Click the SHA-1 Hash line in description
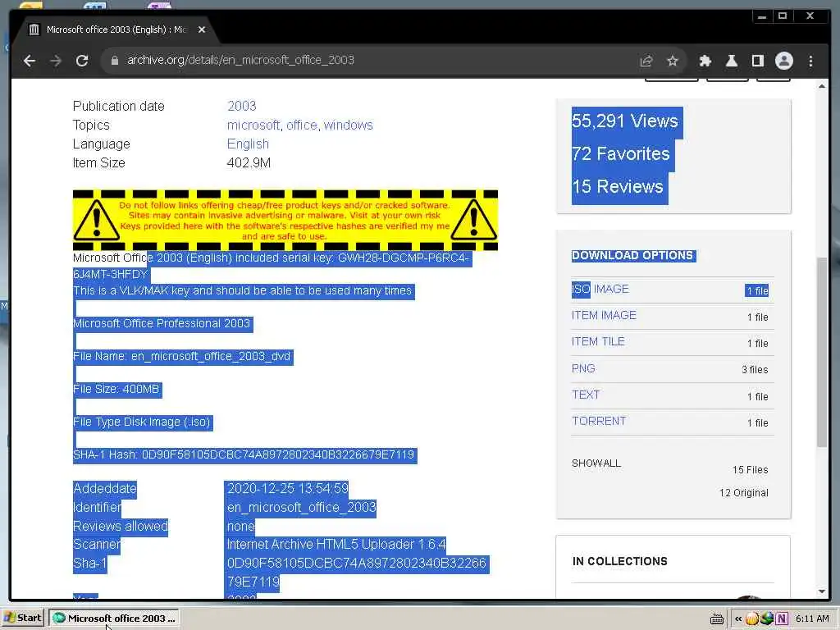This screenshot has width=840, height=630. click(x=244, y=455)
